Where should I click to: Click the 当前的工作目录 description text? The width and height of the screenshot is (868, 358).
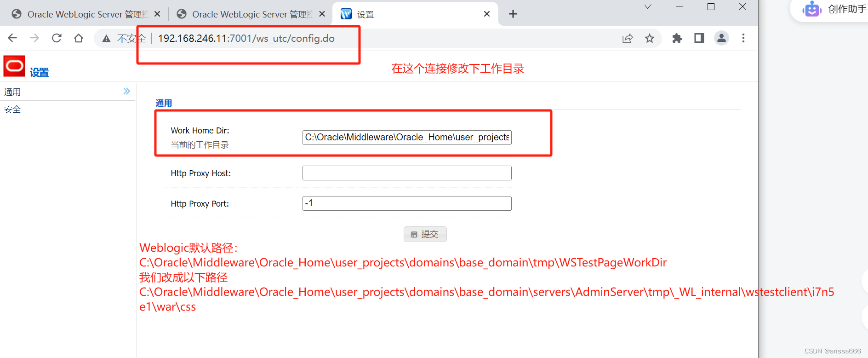pos(200,145)
